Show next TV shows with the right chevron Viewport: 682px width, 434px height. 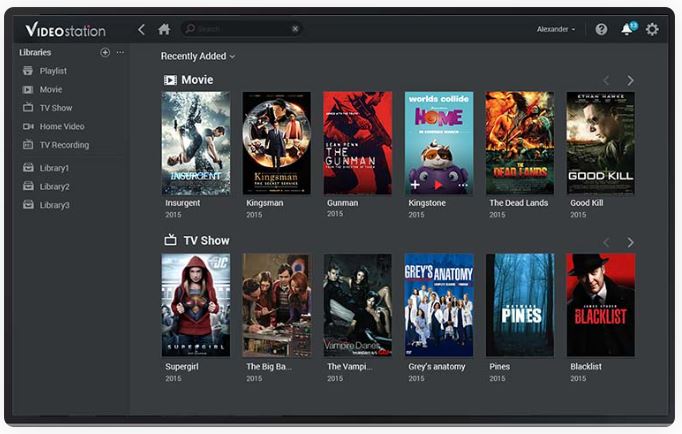pyautogui.click(x=630, y=242)
